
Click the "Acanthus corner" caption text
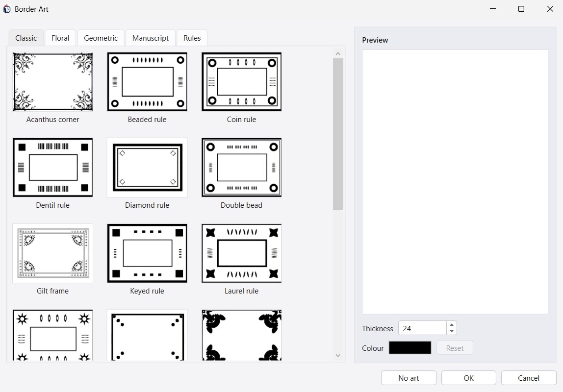coord(53,120)
